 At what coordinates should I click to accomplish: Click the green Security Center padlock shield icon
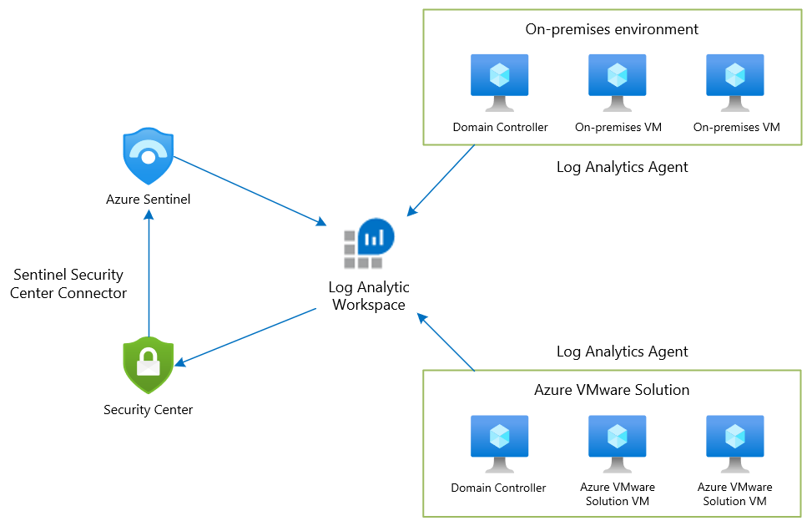pos(148,366)
